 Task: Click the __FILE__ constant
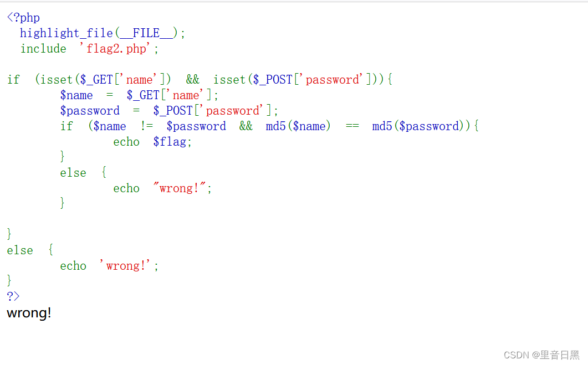coord(147,33)
